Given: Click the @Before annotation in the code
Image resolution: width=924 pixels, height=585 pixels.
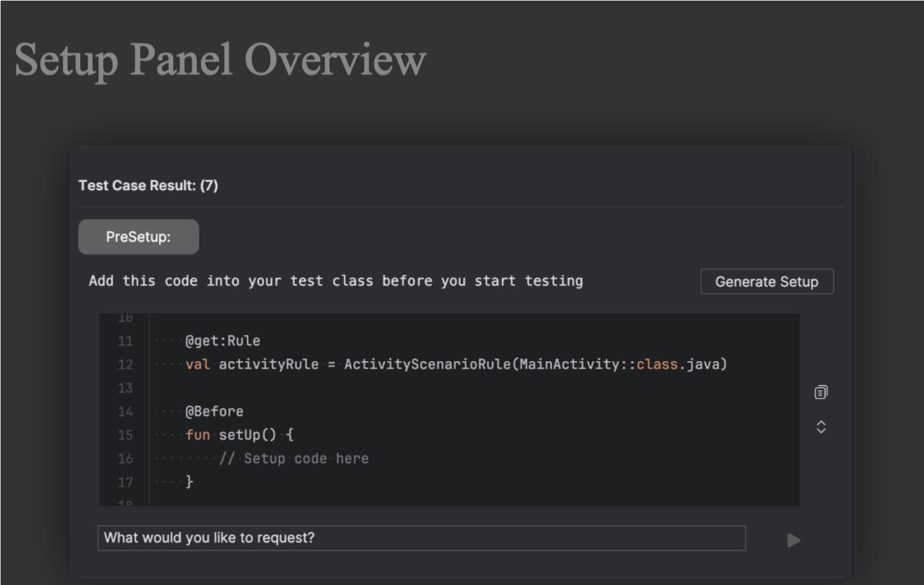Looking at the screenshot, I should point(214,412).
